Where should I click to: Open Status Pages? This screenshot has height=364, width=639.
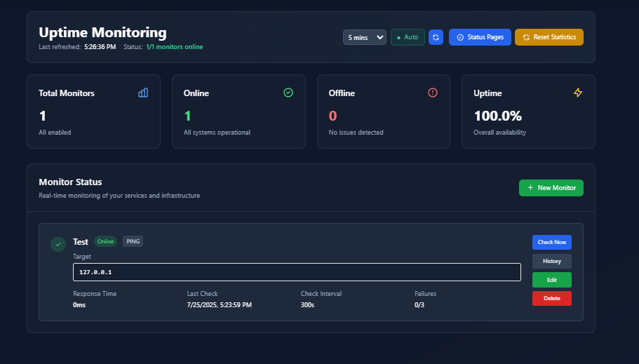coord(480,37)
